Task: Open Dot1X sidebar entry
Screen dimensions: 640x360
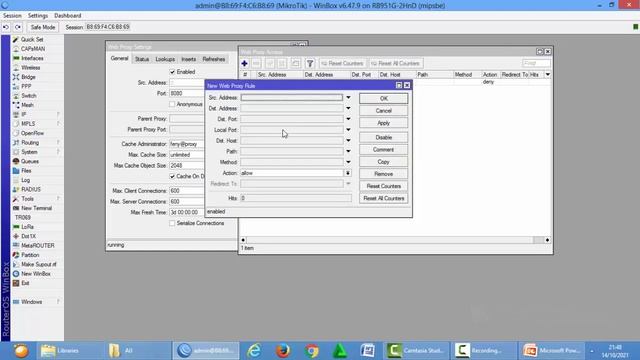Action: (29, 236)
